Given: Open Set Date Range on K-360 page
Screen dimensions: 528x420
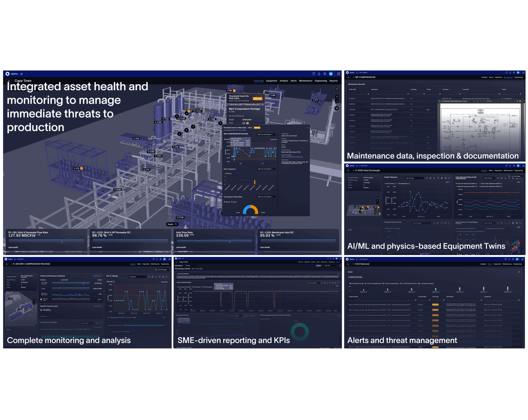Looking at the screenshot, I should pyautogui.click(x=162, y=270).
